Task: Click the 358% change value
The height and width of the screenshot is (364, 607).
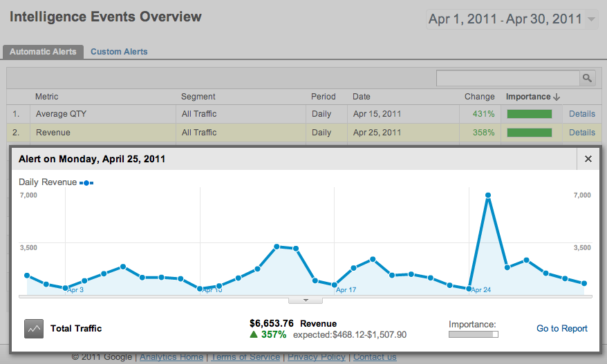Action: click(x=483, y=133)
